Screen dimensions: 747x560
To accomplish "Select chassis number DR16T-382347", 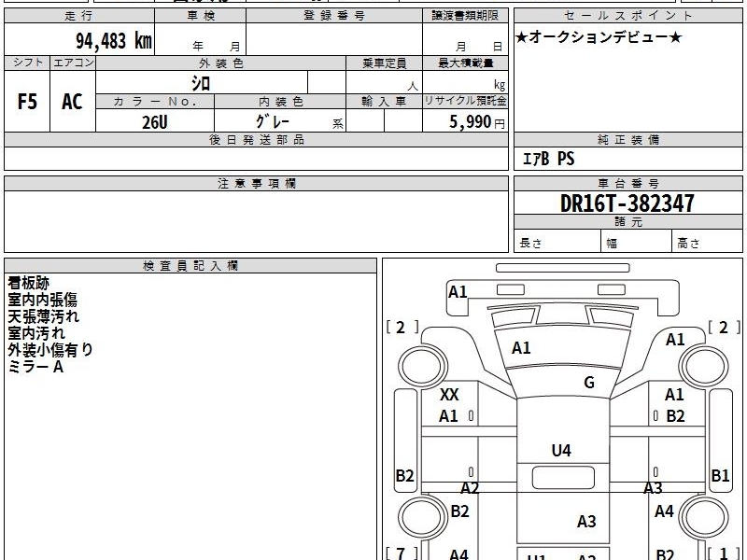I will [x=627, y=203].
